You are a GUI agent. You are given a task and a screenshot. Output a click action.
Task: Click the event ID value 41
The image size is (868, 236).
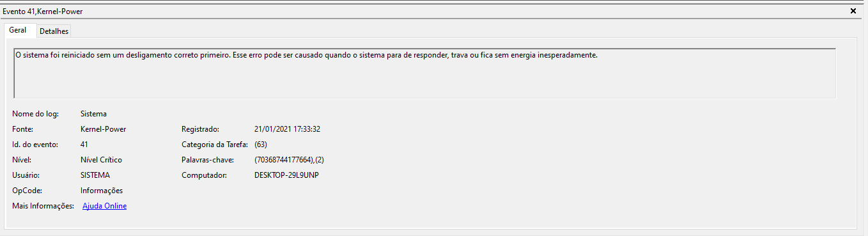[x=84, y=145]
